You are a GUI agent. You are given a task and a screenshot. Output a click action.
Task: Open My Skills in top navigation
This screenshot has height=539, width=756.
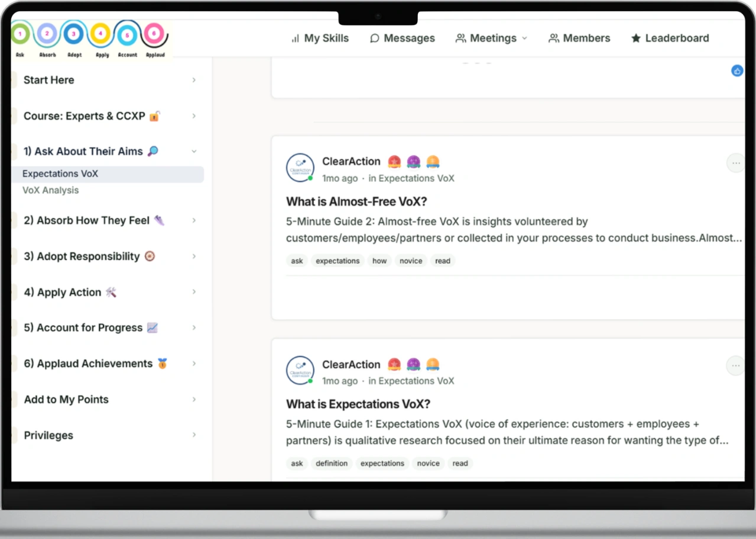tap(320, 38)
